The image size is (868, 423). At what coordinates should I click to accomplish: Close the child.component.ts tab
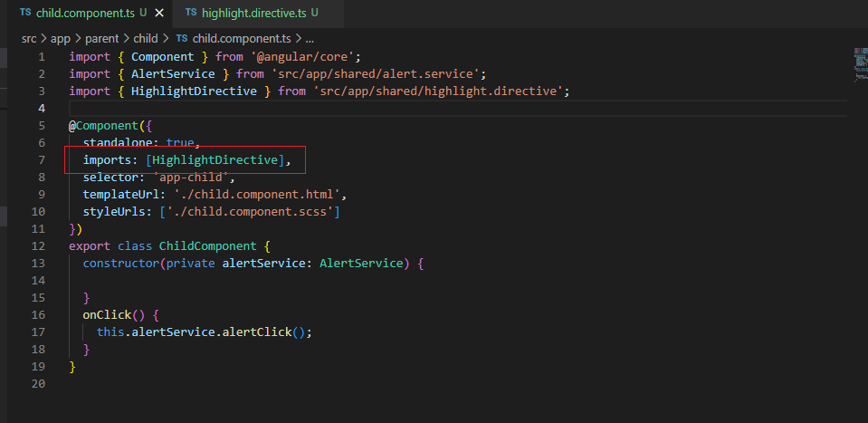point(160,14)
